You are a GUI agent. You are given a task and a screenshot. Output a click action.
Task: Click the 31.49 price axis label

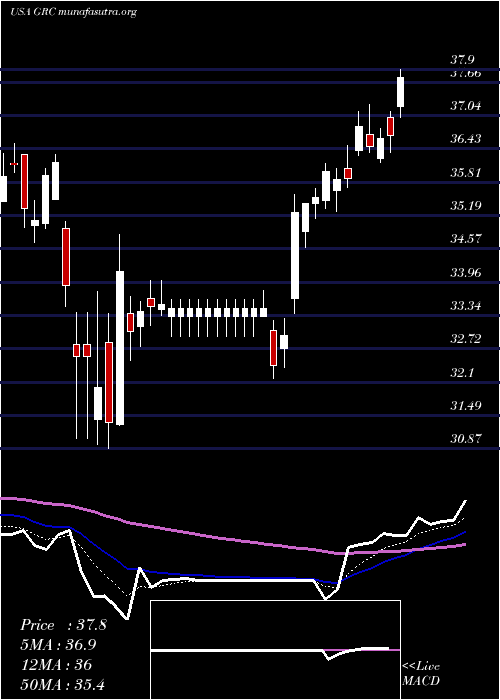point(466,406)
